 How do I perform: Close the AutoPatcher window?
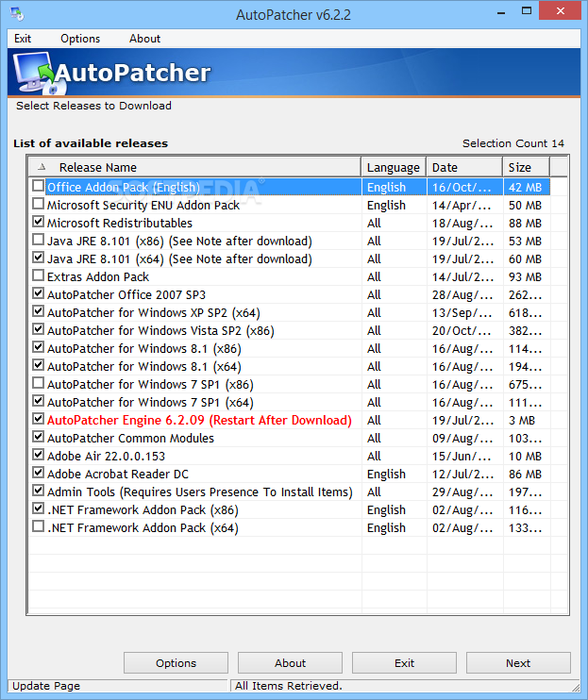561,10
